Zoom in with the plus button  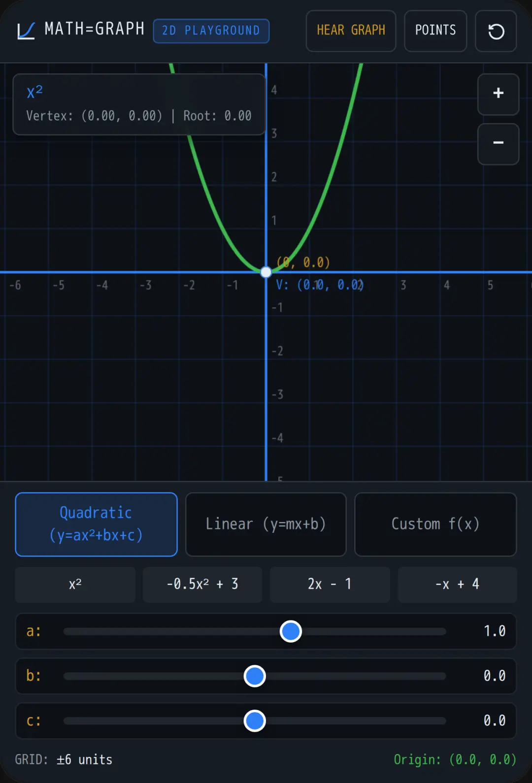pyautogui.click(x=498, y=94)
